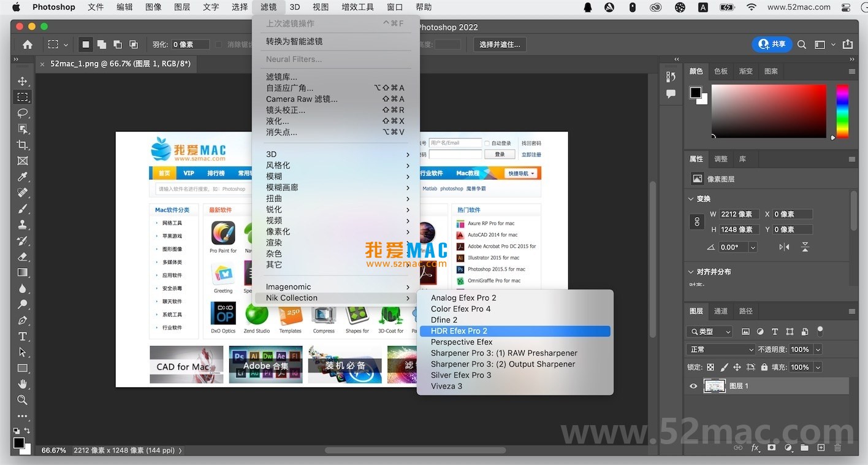
Task: Select the Rectangular Marquee tool in the left toolbar
Action: tap(22, 97)
